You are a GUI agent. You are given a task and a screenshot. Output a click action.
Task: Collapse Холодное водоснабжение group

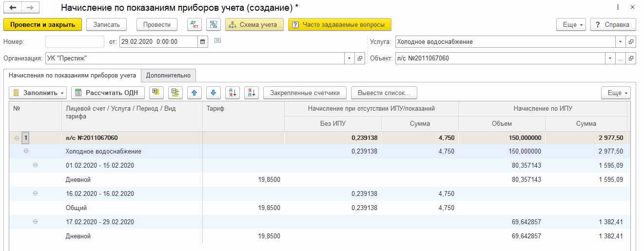pyautogui.click(x=26, y=151)
